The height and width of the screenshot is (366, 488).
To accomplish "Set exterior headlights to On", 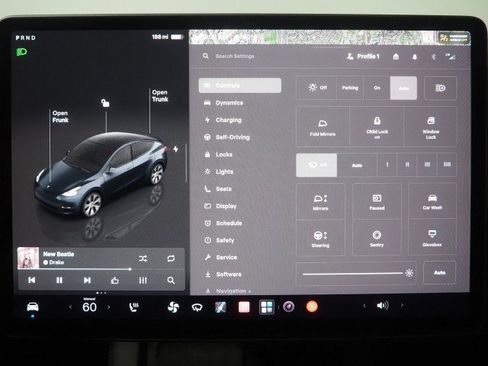I will point(377,88).
